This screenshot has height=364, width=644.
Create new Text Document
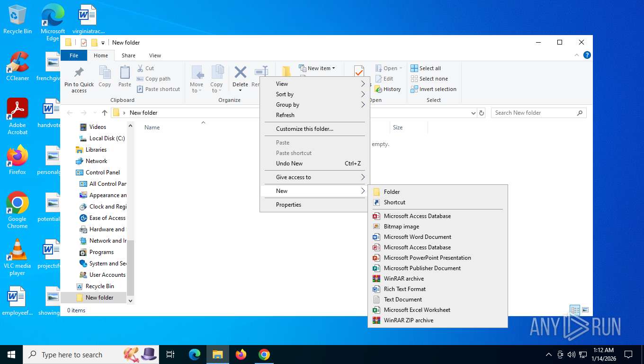point(438,300)
